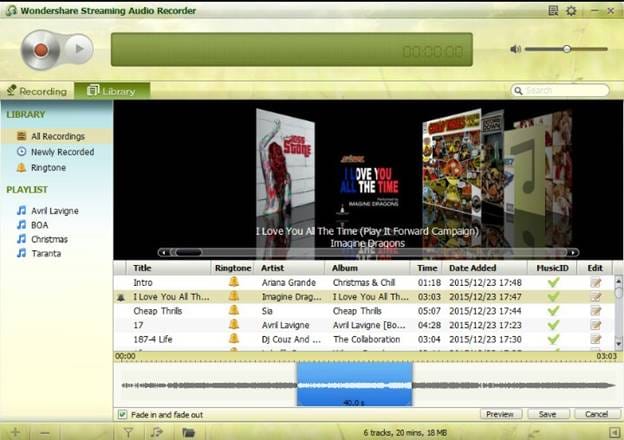The image size is (624, 440).
Task: Open the BOA playlist
Action: point(33,225)
